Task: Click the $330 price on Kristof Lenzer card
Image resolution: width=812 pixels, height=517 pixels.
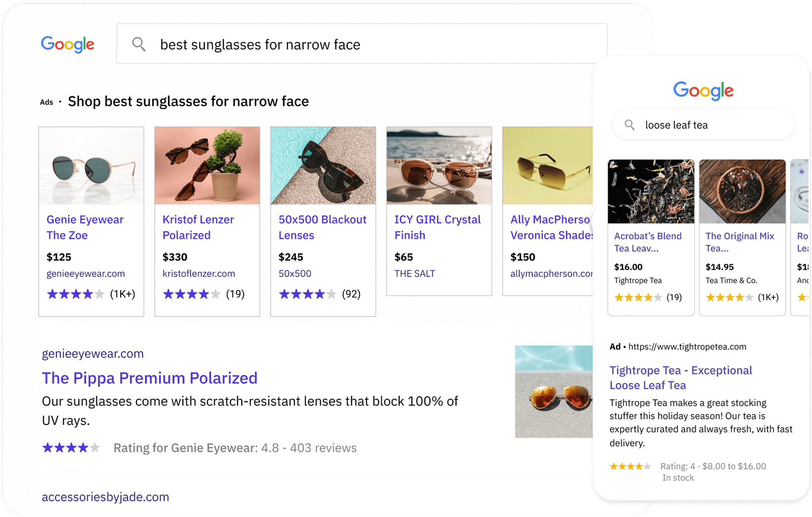Action: click(175, 257)
